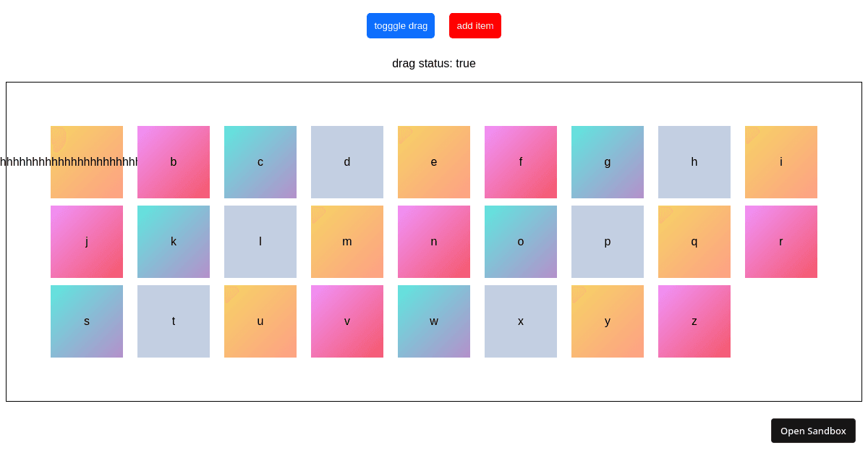
Task: Click the red add item button
Action: point(475,25)
